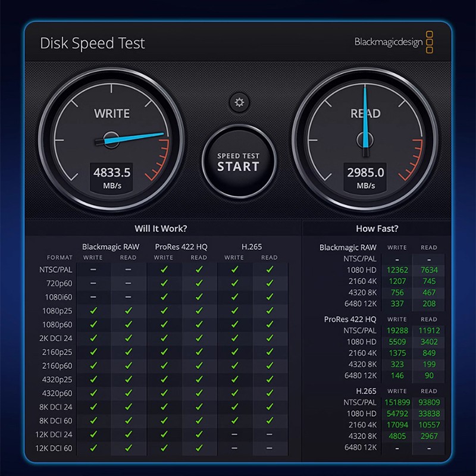Screen dimensions: 476x476
Task: Click the FORMAT column label
Action: [x=59, y=258]
